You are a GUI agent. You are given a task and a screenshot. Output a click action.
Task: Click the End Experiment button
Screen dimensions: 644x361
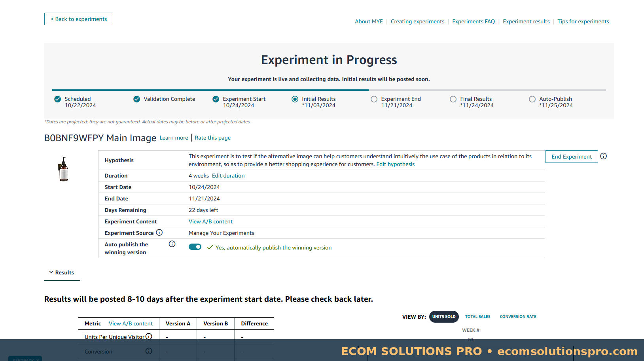(572, 157)
